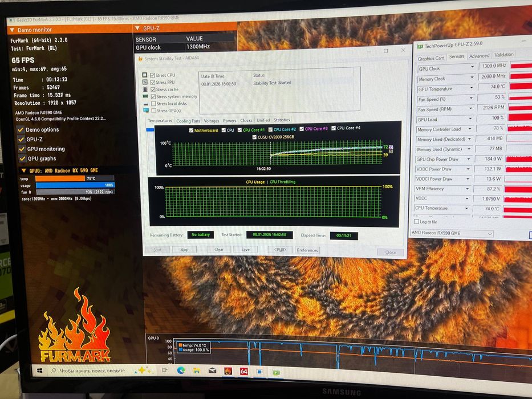Image resolution: width=532 pixels, height=399 pixels.
Task: Uncheck Stress cache option
Action: [153, 89]
